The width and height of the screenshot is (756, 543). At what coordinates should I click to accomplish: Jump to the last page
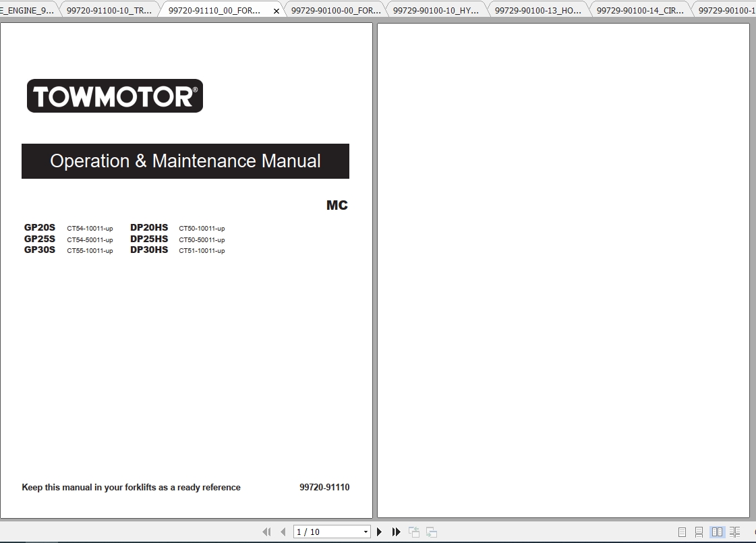click(x=396, y=532)
